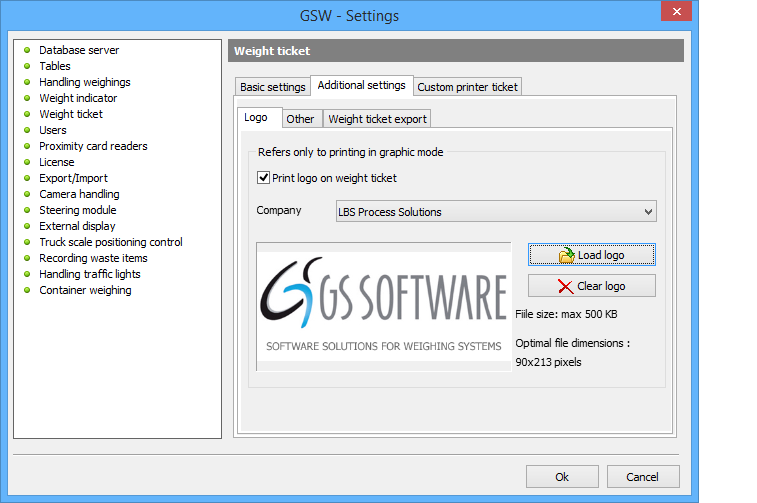Select the Other sub-tab
The height and width of the screenshot is (503, 757).
(x=300, y=119)
